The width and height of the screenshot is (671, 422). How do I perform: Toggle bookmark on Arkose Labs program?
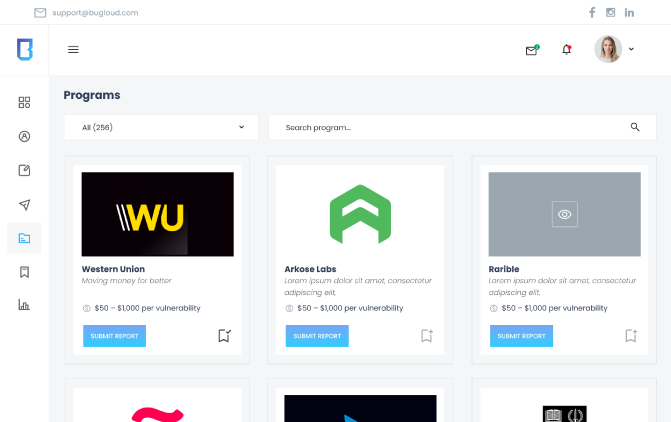click(427, 336)
